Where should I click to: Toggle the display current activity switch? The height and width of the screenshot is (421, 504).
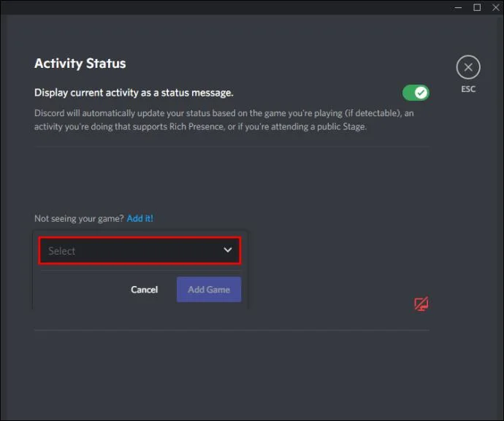pyautogui.click(x=416, y=93)
